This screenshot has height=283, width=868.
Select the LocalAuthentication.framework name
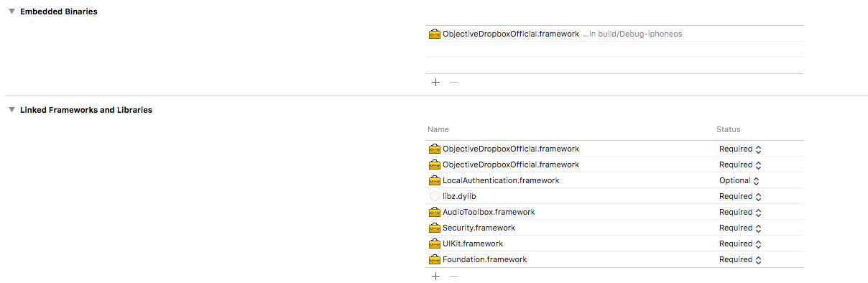point(501,180)
